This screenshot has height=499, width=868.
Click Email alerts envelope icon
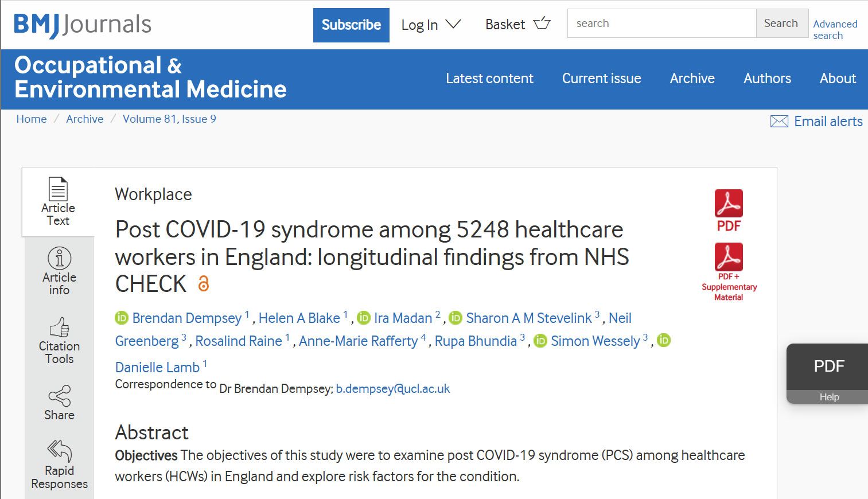click(779, 122)
